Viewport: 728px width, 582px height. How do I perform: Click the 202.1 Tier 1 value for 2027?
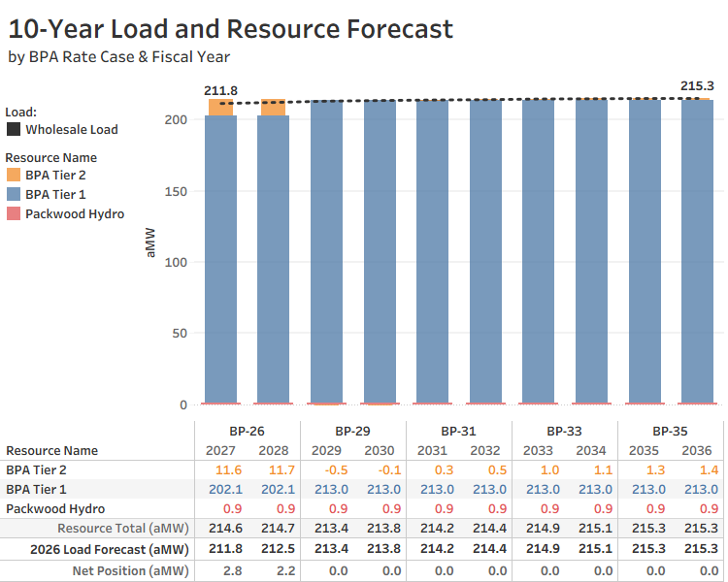pyautogui.click(x=225, y=489)
